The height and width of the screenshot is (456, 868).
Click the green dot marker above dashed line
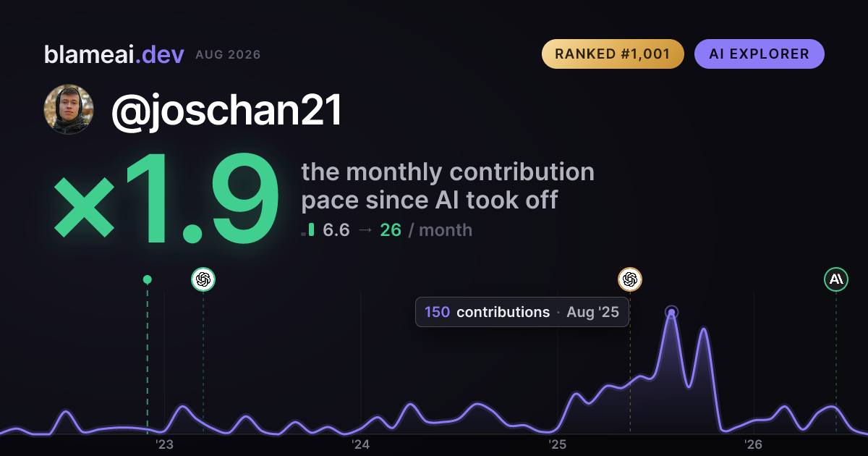click(x=148, y=279)
